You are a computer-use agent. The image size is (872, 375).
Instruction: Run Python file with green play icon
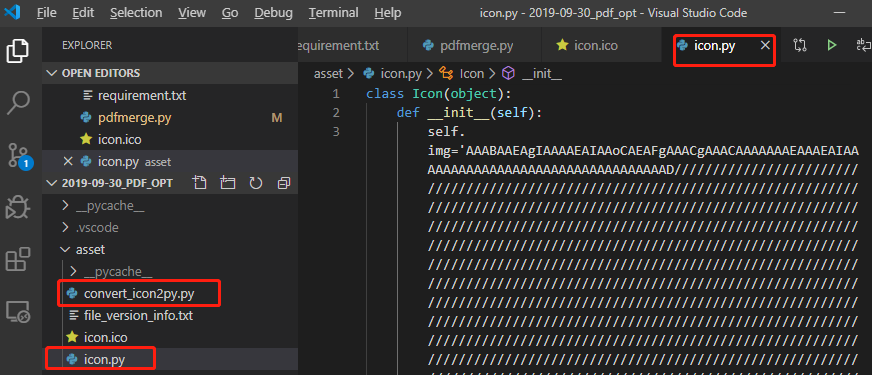coord(832,46)
